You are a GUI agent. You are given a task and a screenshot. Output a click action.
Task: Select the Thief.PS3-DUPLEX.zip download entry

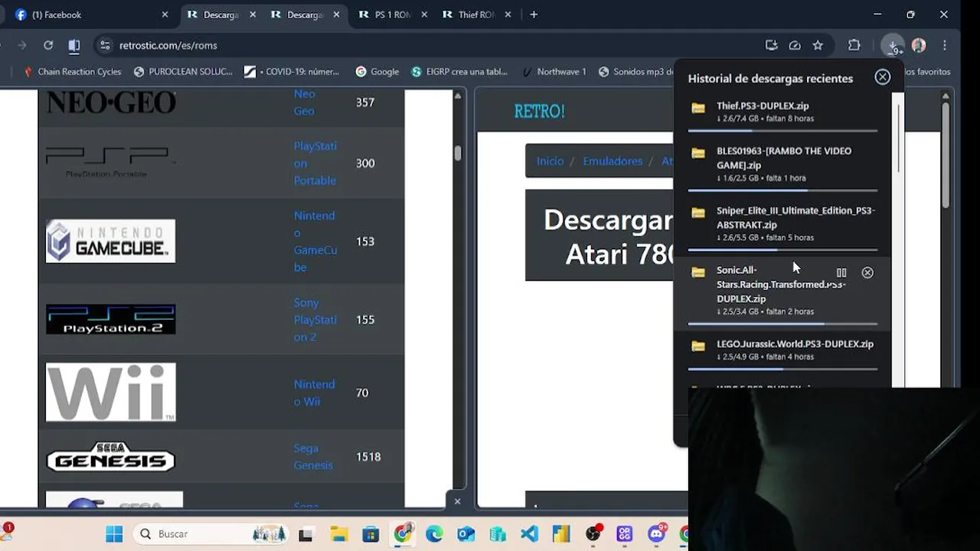coord(782,111)
